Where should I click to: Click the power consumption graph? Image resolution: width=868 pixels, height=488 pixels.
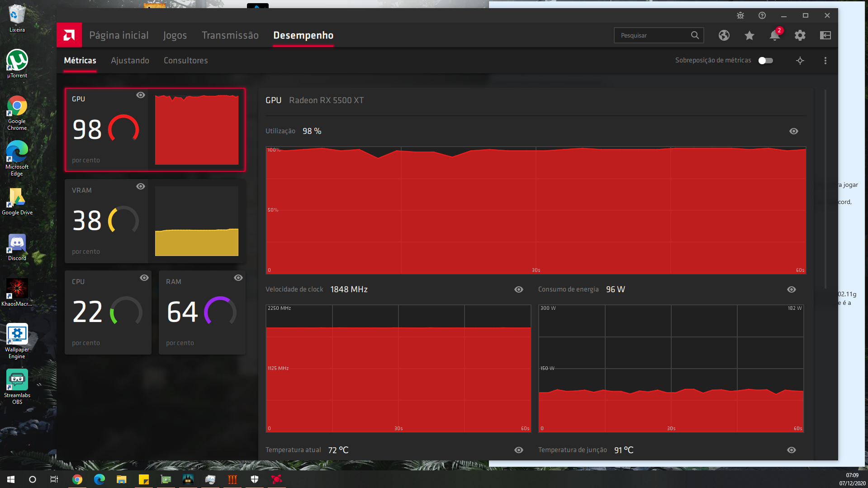tap(671, 369)
